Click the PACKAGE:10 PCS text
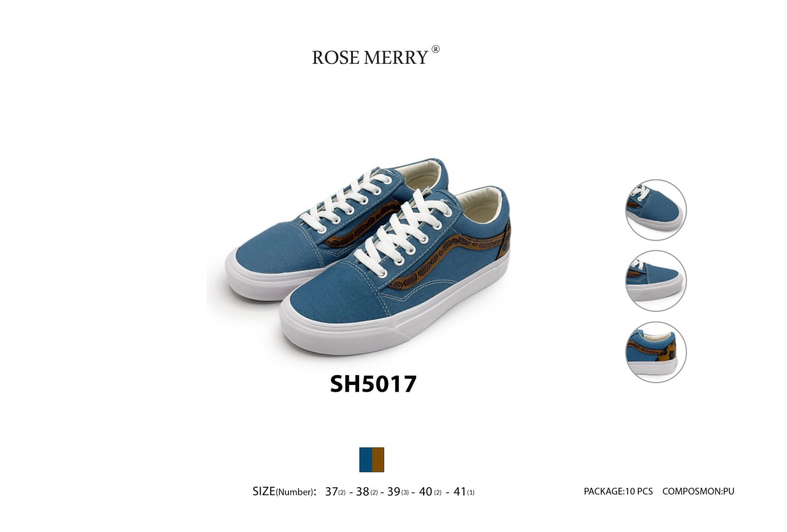This screenshot has width=787, height=532. [618, 491]
